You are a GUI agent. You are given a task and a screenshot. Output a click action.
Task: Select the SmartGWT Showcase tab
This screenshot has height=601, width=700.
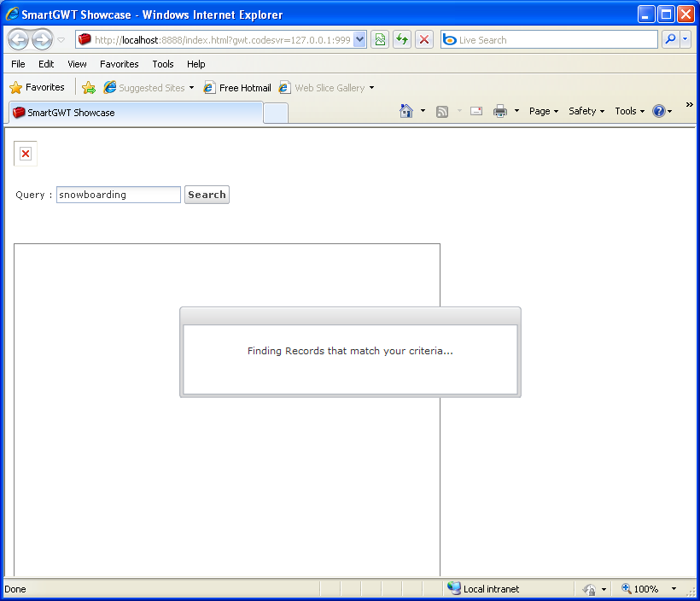tap(136, 113)
